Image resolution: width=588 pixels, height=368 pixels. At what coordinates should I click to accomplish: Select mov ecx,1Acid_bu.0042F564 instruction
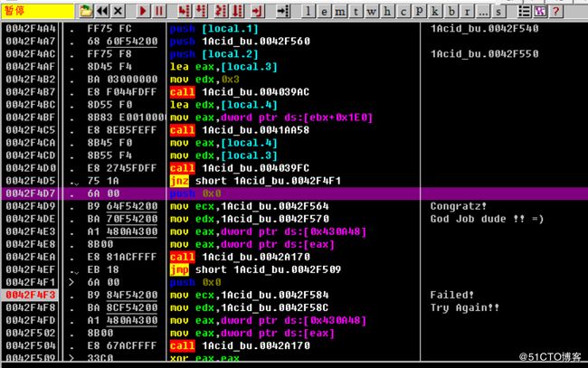click(250, 206)
